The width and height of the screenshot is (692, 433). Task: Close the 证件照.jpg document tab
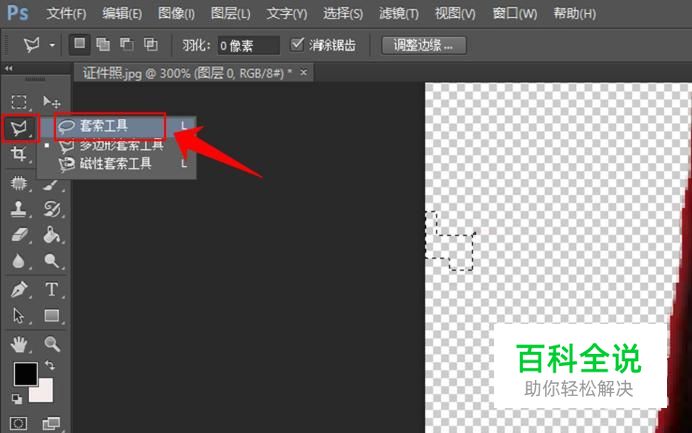[x=303, y=72]
